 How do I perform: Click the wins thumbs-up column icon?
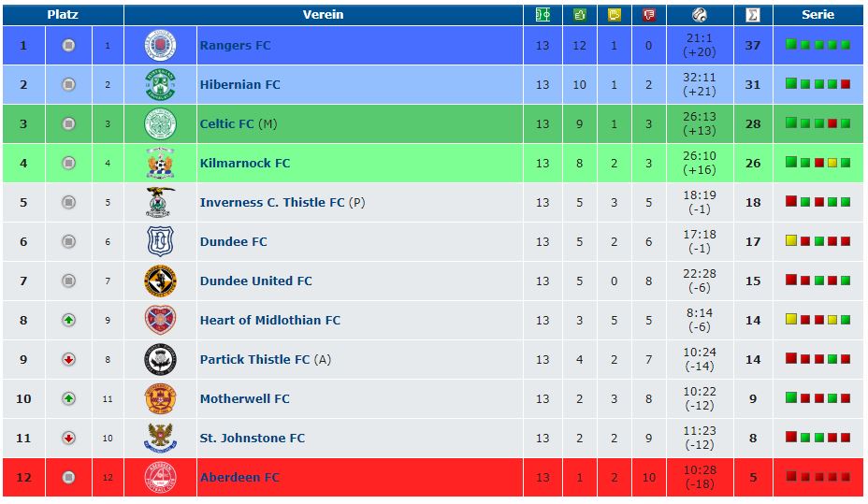click(580, 15)
